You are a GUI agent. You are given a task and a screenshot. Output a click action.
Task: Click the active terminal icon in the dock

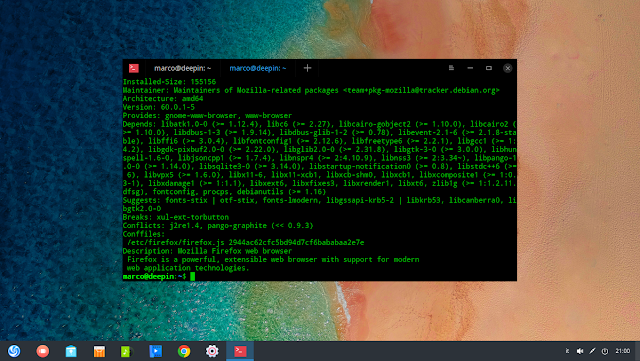pyautogui.click(x=240, y=351)
